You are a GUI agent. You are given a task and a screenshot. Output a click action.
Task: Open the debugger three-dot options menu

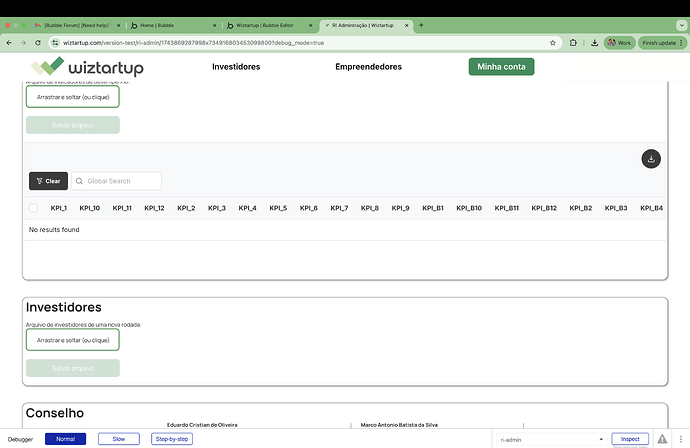point(680,439)
